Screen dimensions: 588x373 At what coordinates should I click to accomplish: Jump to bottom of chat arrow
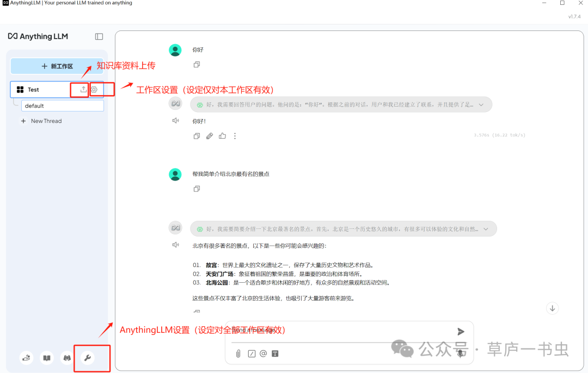point(553,309)
